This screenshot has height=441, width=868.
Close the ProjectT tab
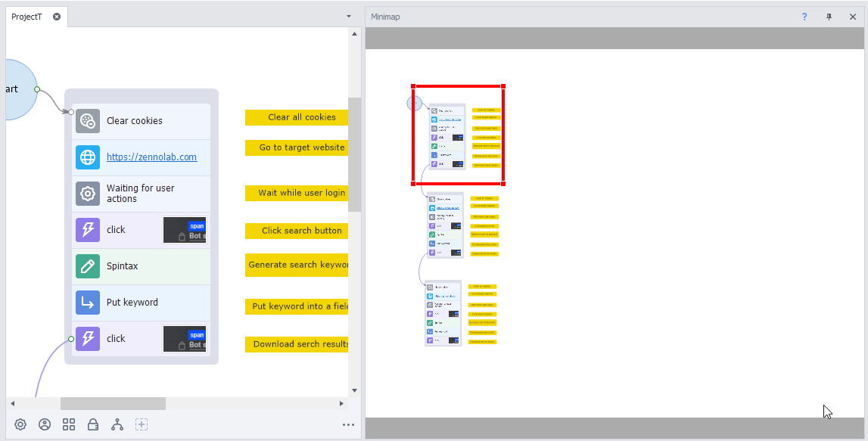57,17
